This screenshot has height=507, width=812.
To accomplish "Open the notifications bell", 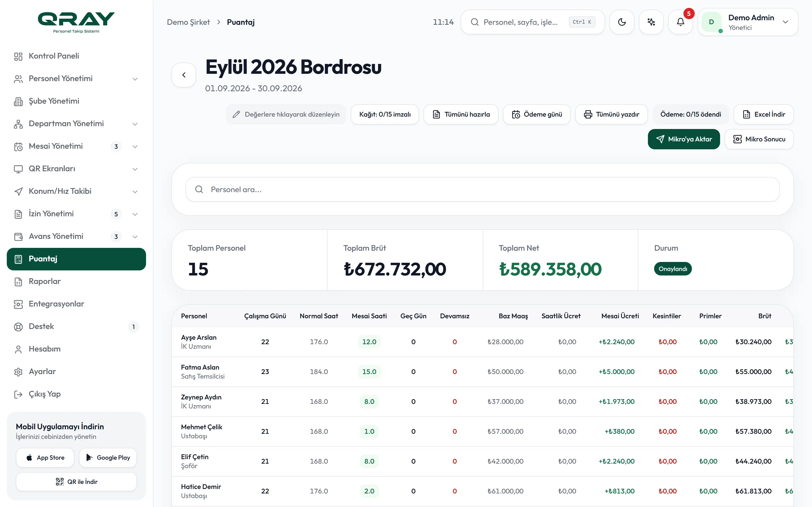I will (x=680, y=22).
